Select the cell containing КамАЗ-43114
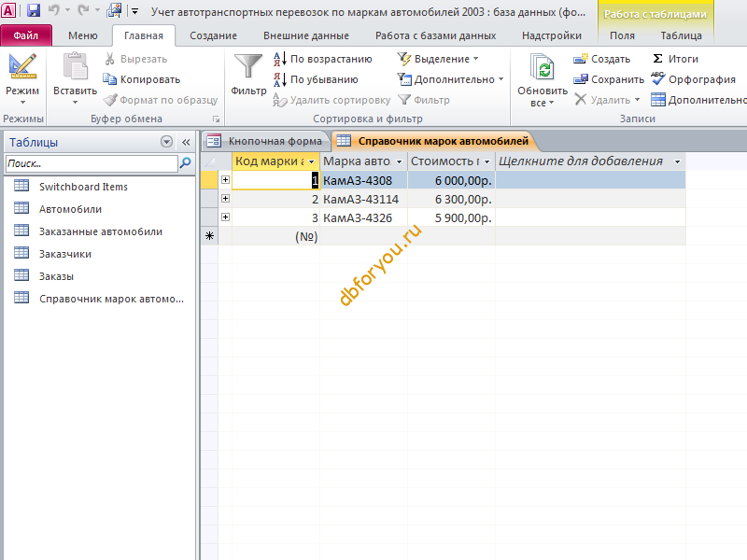The image size is (747, 560). tap(363, 199)
